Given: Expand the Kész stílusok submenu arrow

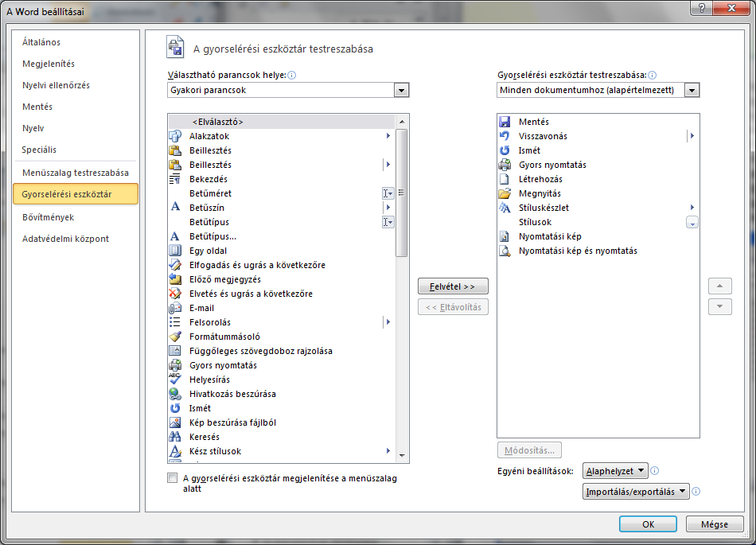Looking at the screenshot, I should coord(388,451).
